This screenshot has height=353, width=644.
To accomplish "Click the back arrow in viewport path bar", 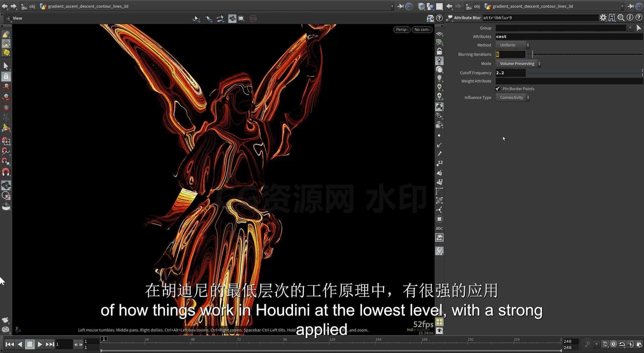I will click(5, 6).
